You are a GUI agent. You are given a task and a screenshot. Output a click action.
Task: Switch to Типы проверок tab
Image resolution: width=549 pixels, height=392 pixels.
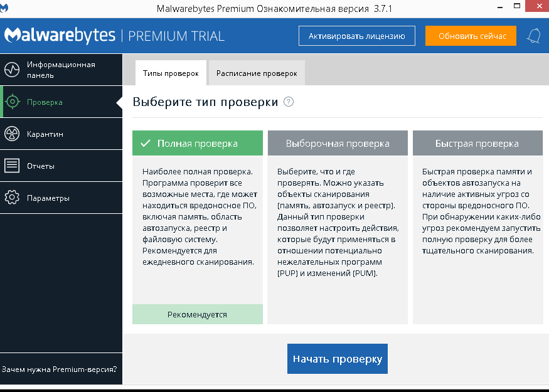pyautogui.click(x=171, y=73)
